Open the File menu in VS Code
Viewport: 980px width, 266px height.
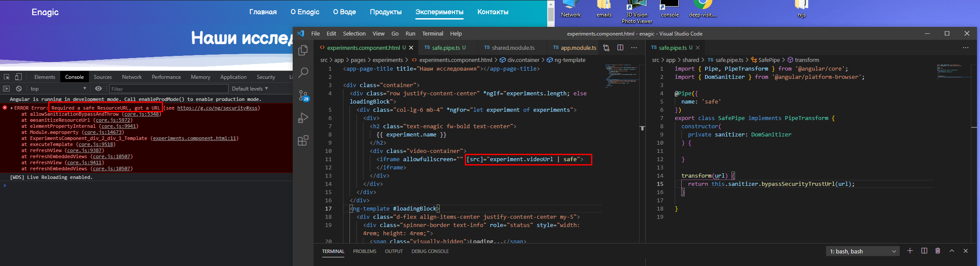coord(316,33)
